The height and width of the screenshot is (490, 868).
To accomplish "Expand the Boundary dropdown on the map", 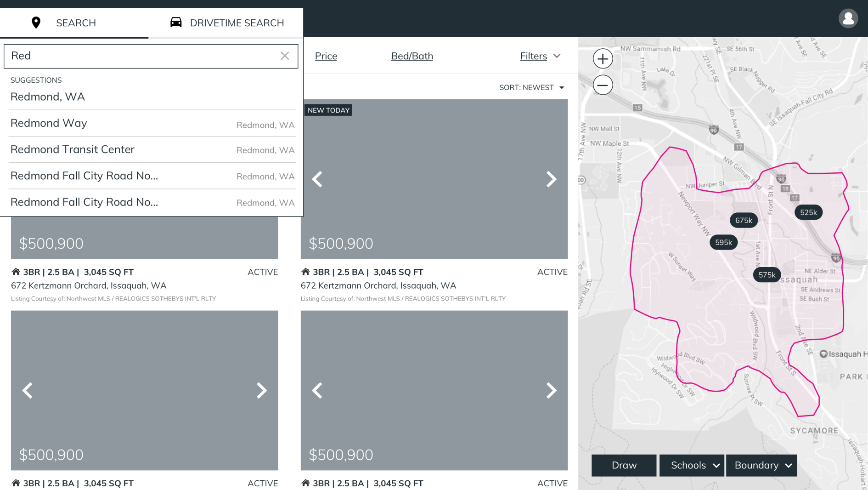I will click(761, 465).
